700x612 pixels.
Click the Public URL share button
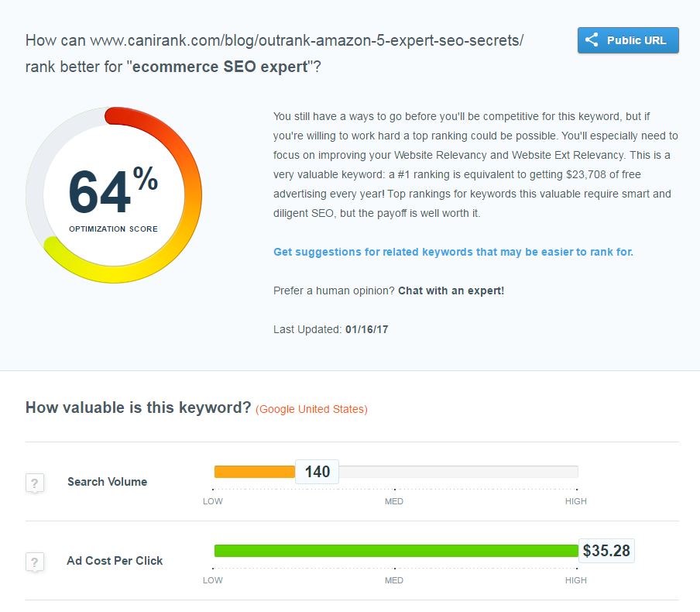click(x=628, y=40)
